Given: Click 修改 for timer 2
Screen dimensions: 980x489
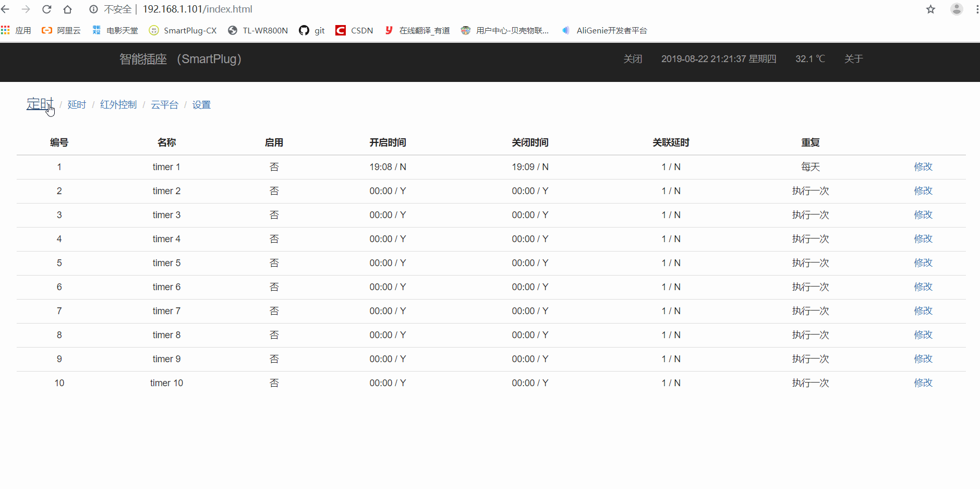Looking at the screenshot, I should point(923,191).
